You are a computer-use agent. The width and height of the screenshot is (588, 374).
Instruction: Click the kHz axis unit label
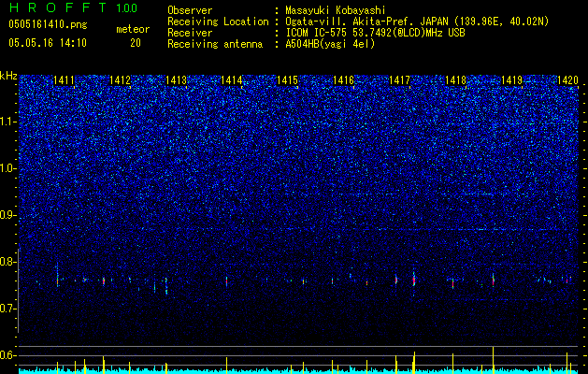click(x=8, y=76)
